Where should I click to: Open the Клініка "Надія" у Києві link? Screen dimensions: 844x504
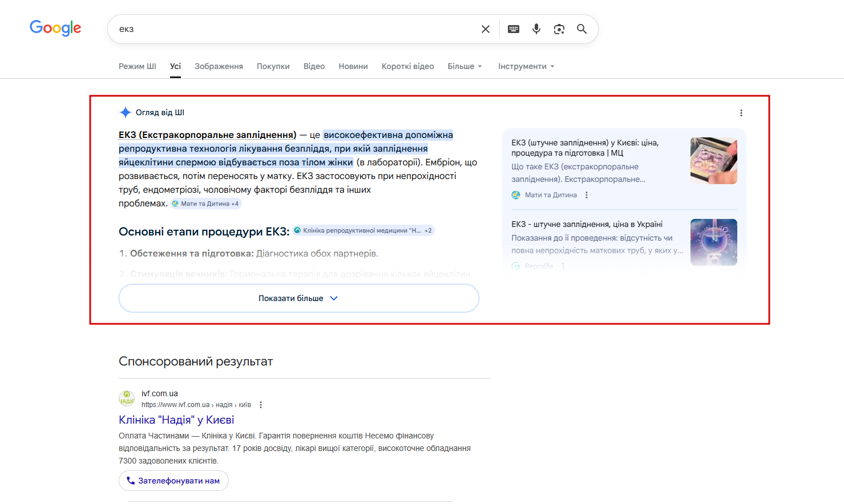tap(176, 420)
